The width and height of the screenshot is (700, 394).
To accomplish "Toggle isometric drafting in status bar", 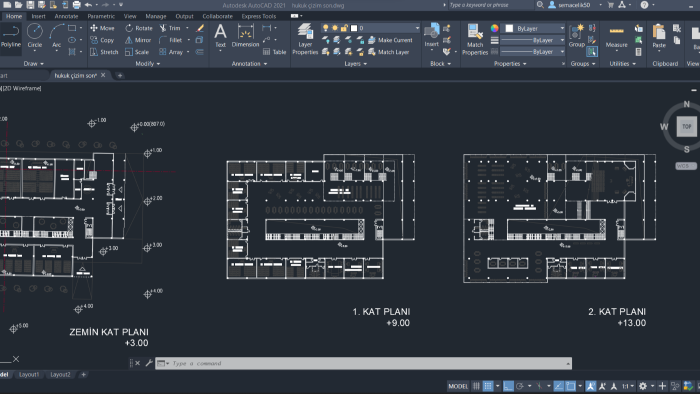I will 539,386.
